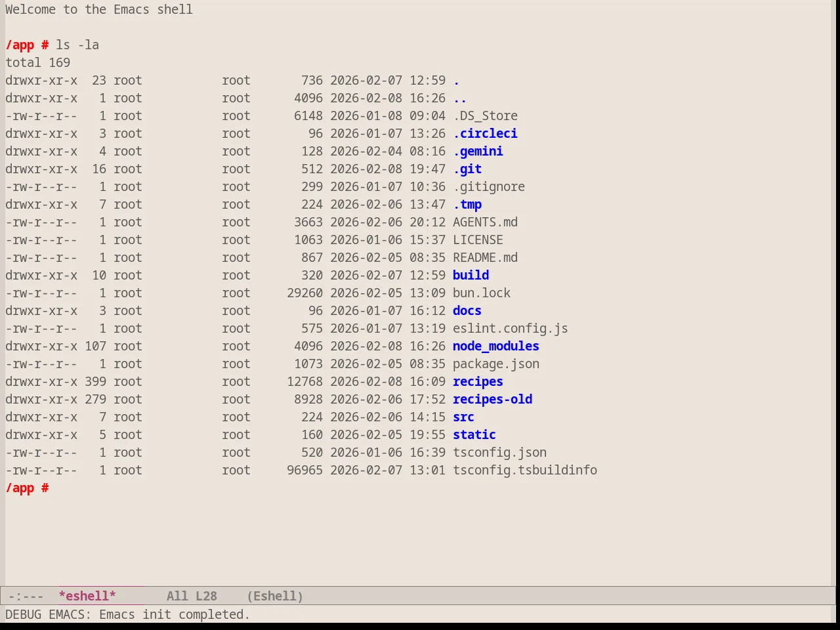Screen dimensions: 840x630
Task: Click the eslint.config.js file name
Action: pyautogui.click(x=511, y=328)
